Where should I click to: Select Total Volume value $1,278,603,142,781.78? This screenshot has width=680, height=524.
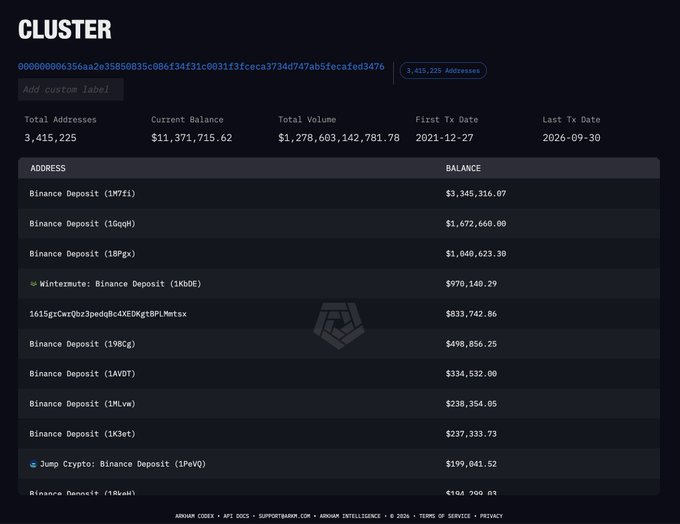339,138
